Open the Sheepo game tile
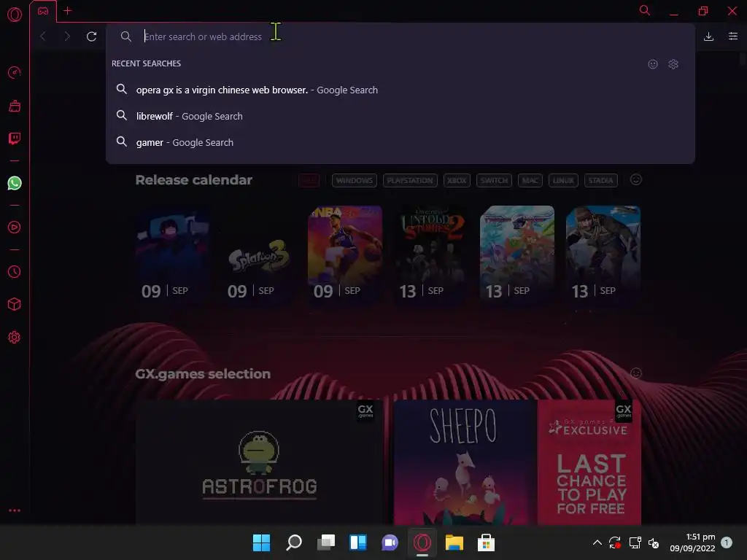The image size is (747, 560). pyautogui.click(x=465, y=462)
